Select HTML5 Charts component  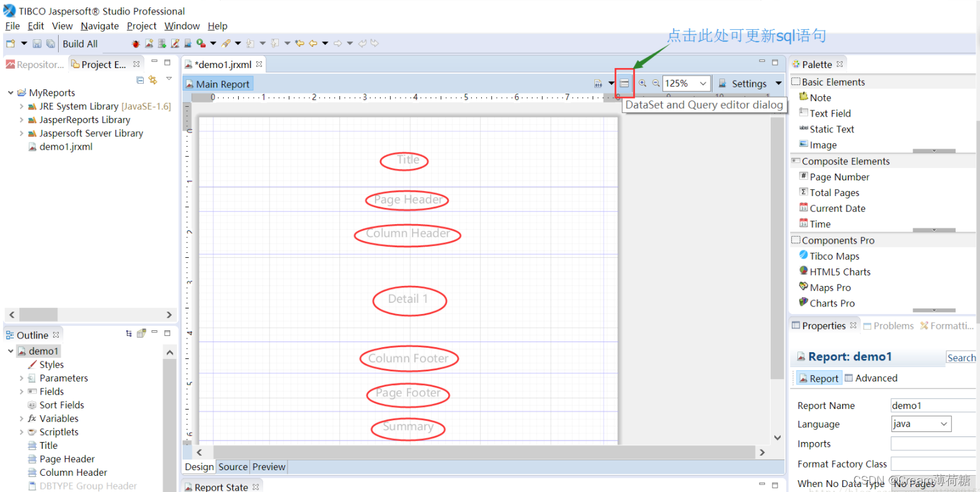point(834,272)
